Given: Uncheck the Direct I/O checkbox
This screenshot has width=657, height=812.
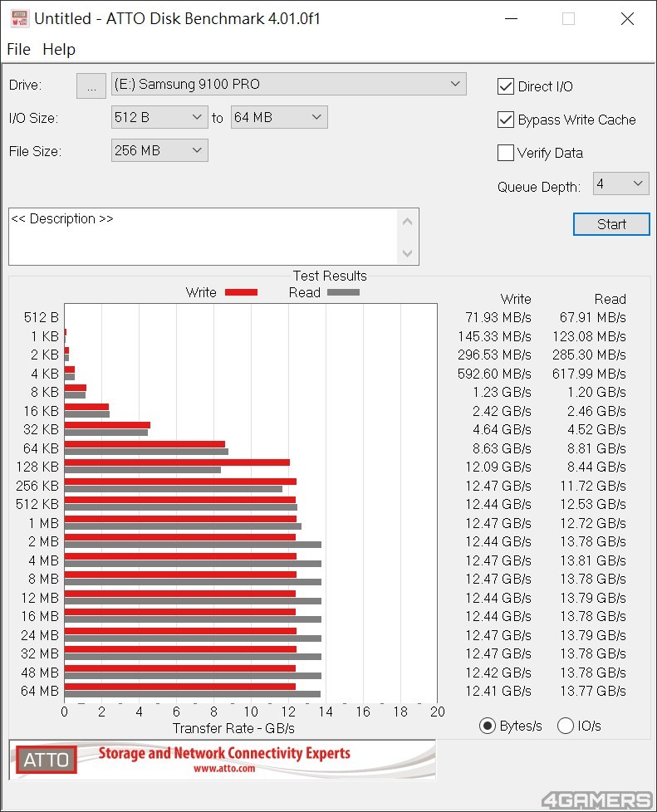Looking at the screenshot, I should 505,86.
